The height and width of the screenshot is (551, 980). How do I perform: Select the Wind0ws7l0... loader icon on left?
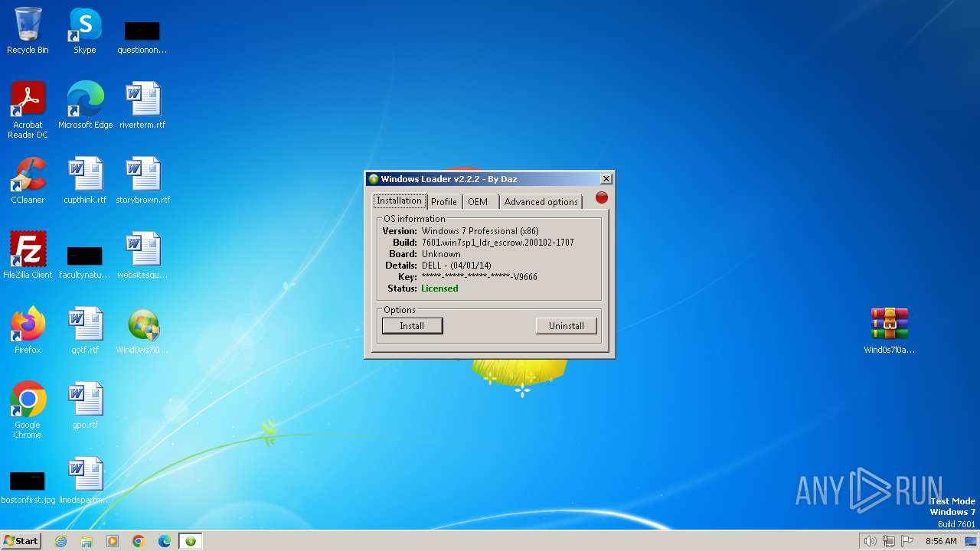pos(142,331)
